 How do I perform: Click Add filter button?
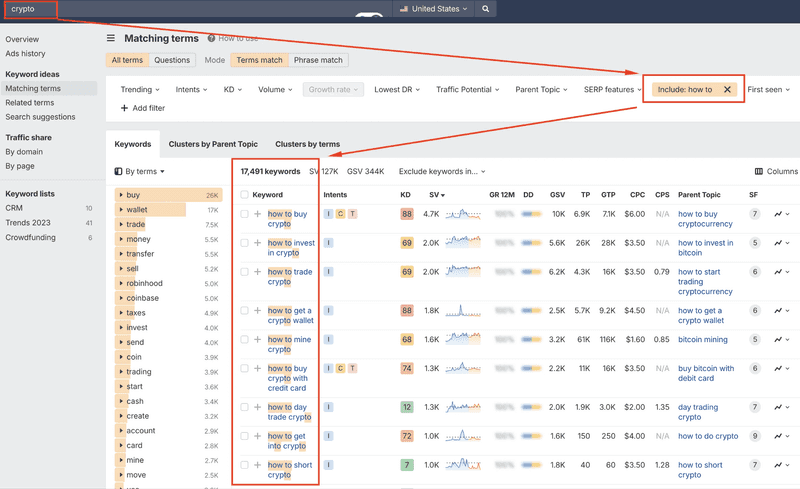click(143, 108)
